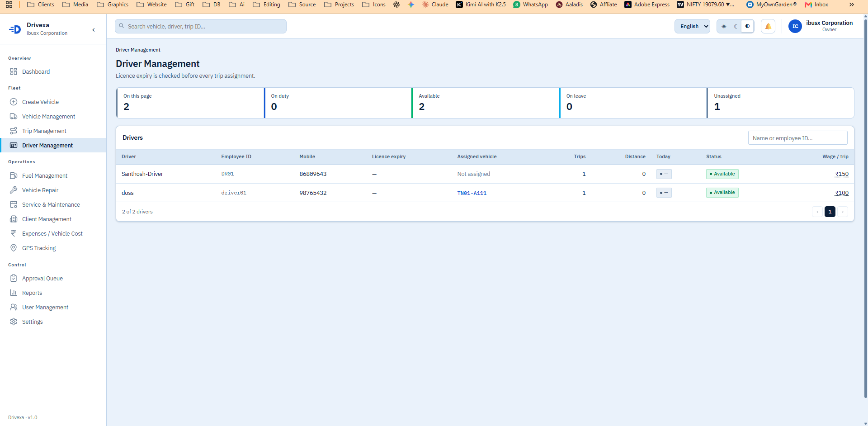Go to previous page of drivers
The width and height of the screenshot is (868, 426).
coord(817,212)
